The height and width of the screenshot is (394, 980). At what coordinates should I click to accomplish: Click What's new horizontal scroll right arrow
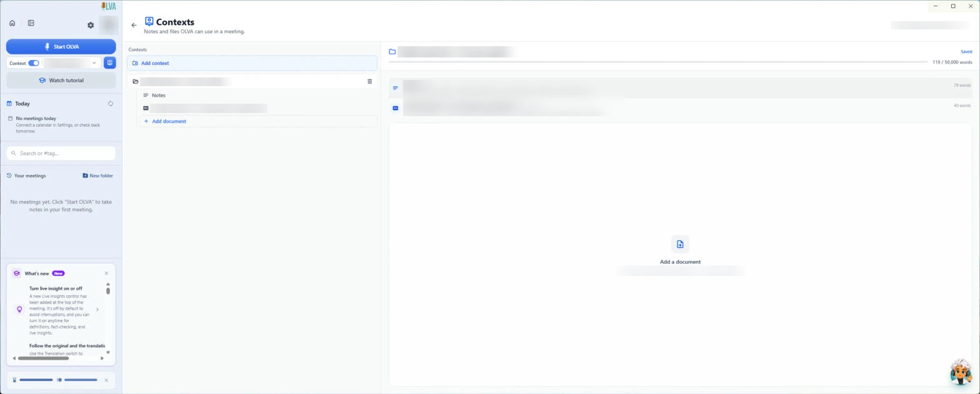102,358
